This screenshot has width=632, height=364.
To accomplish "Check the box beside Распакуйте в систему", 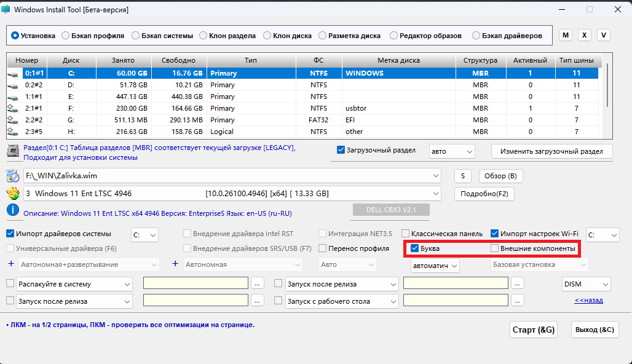I will tap(10, 283).
